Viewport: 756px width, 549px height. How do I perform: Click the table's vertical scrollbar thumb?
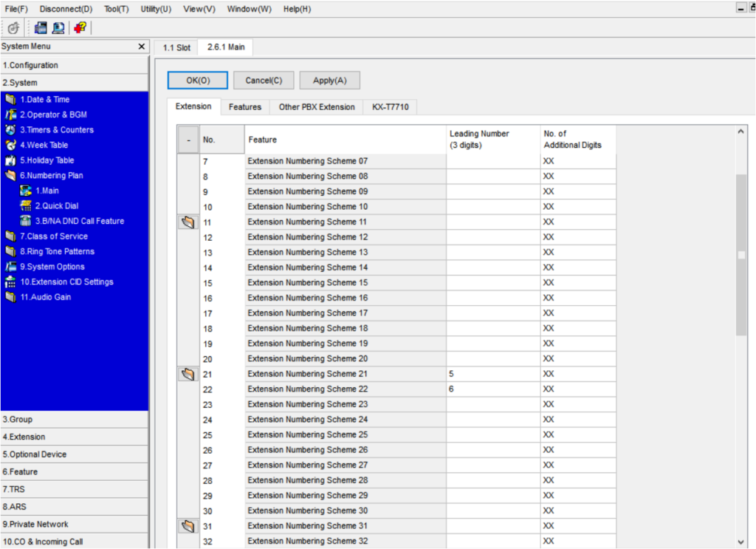pos(741,255)
